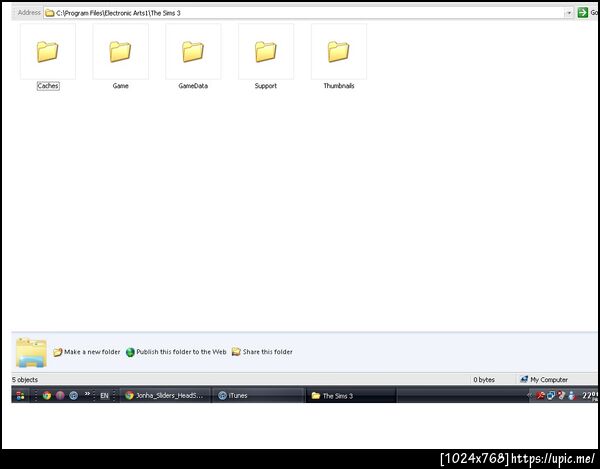Switch to the Jonha_Sliders Chrome taskbar window

point(165,396)
